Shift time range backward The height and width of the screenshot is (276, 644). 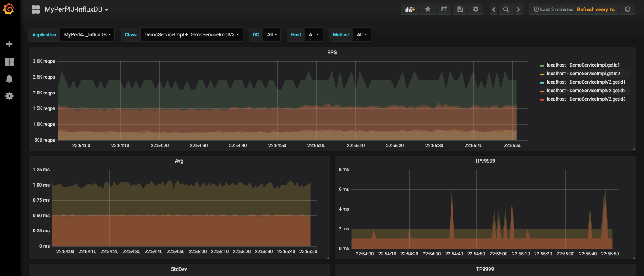494,9
